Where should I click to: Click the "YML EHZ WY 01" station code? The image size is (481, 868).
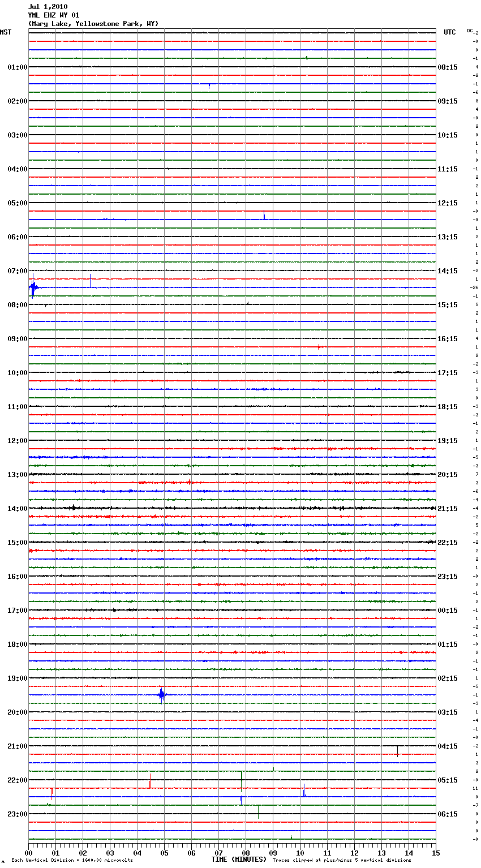click(x=54, y=15)
